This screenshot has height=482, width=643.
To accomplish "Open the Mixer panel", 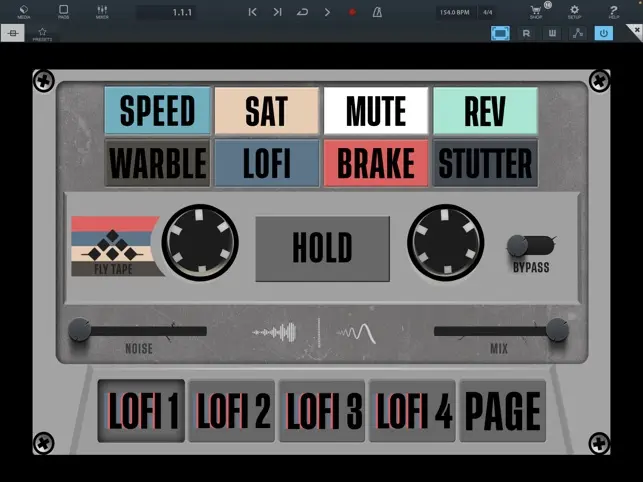I will point(102,12).
